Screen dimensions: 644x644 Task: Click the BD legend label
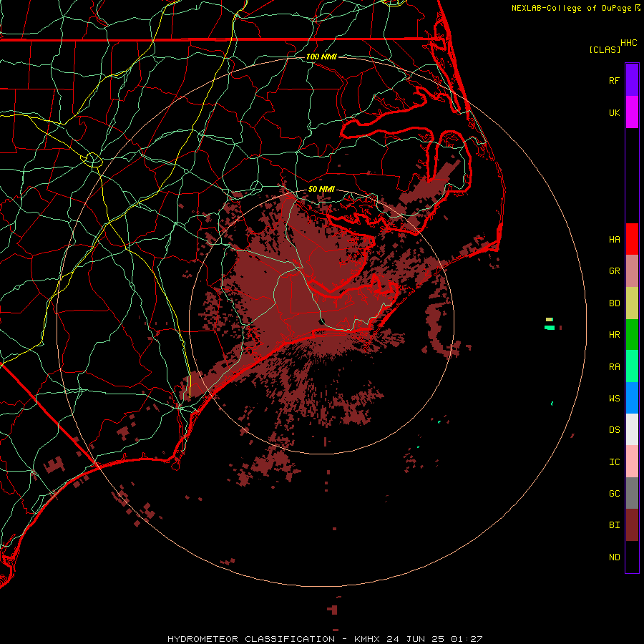[614, 303]
